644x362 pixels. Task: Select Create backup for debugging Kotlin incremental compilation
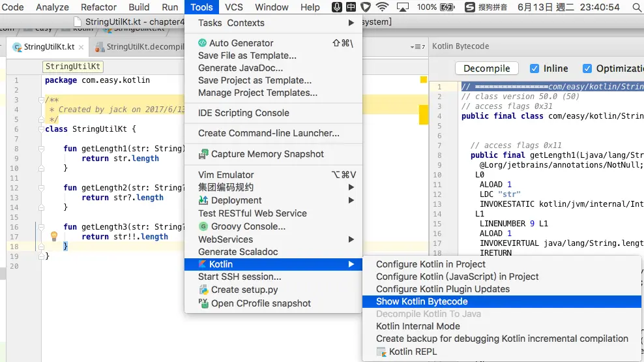pos(502,339)
